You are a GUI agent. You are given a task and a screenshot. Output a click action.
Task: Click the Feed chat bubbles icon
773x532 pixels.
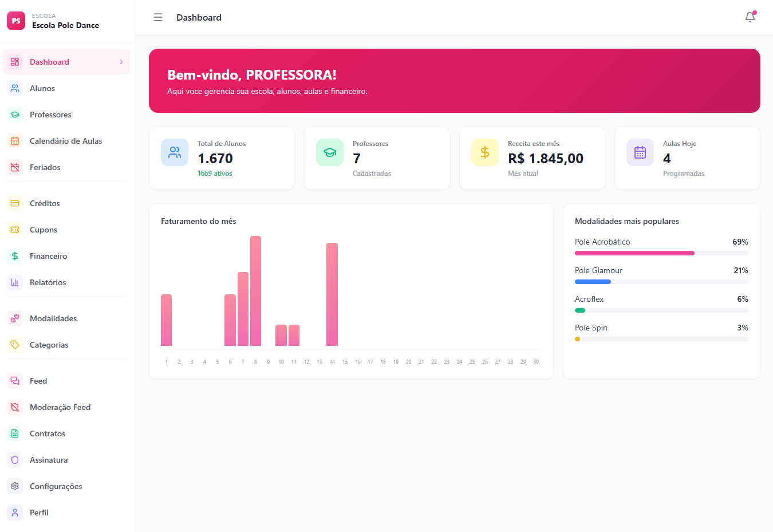[15, 381]
